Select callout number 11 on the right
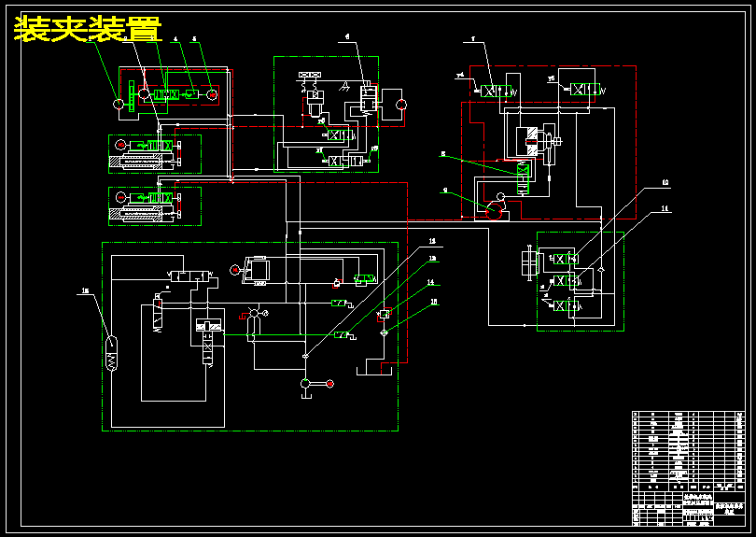Screen dimensions: 756x537 pyautogui.click(x=665, y=209)
